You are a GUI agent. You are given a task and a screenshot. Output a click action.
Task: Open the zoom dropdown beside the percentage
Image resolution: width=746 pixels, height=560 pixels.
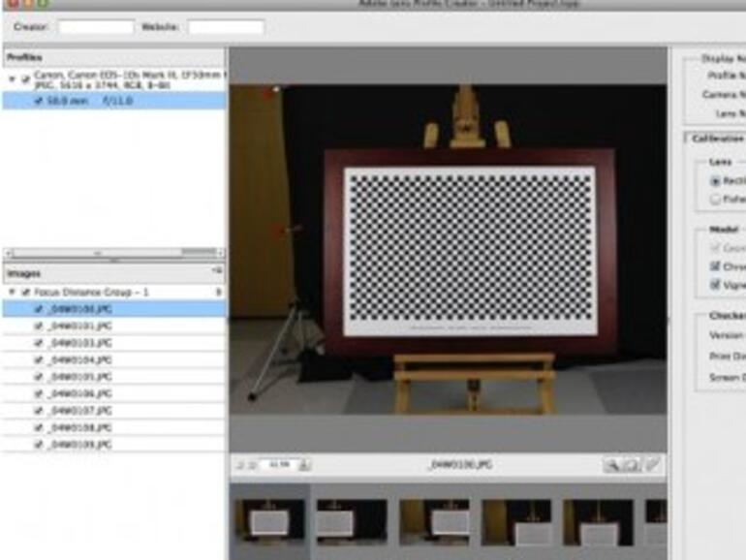(x=304, y=465)
